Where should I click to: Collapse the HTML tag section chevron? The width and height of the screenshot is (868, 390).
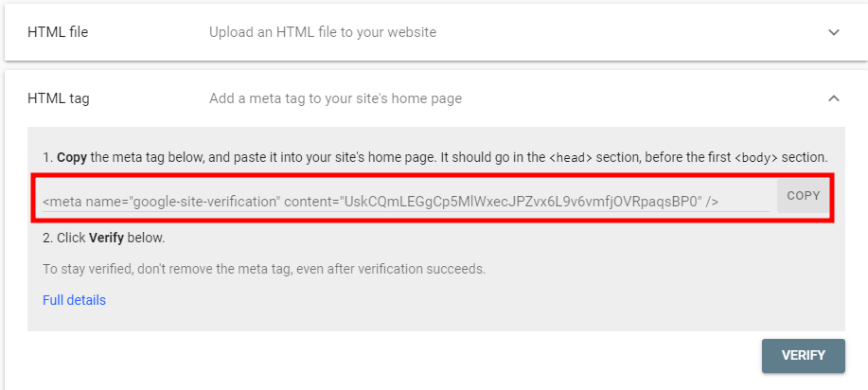click(x=834, y=98)
